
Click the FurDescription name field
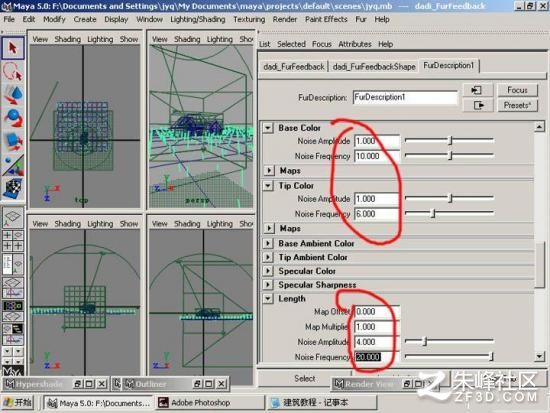coord(405,97)
